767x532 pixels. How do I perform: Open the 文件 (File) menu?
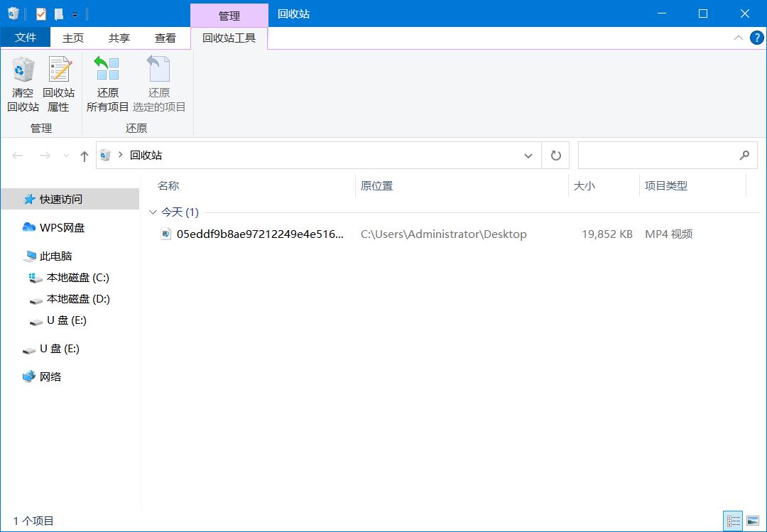(26, 38)
